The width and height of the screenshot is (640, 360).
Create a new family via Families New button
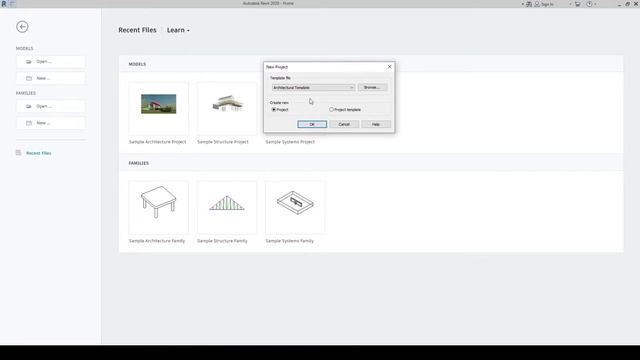tap(51, 123)
